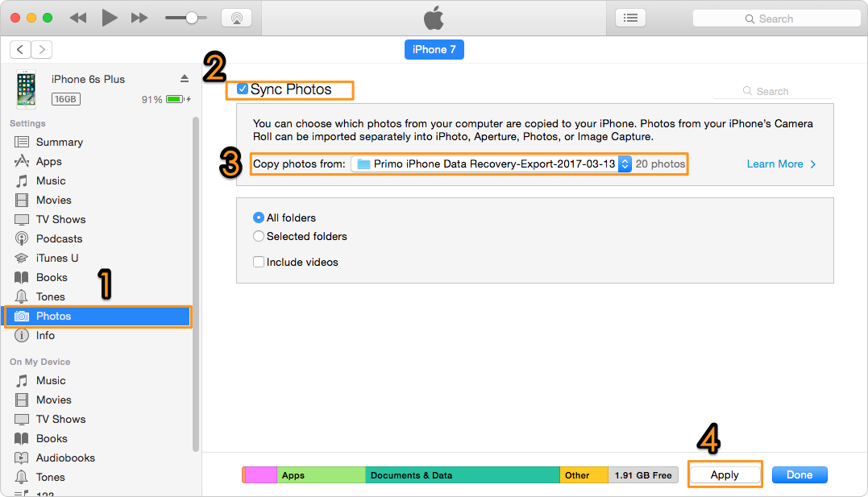
Task: Open TV Shows under On My Device
Action: point(61,420)
